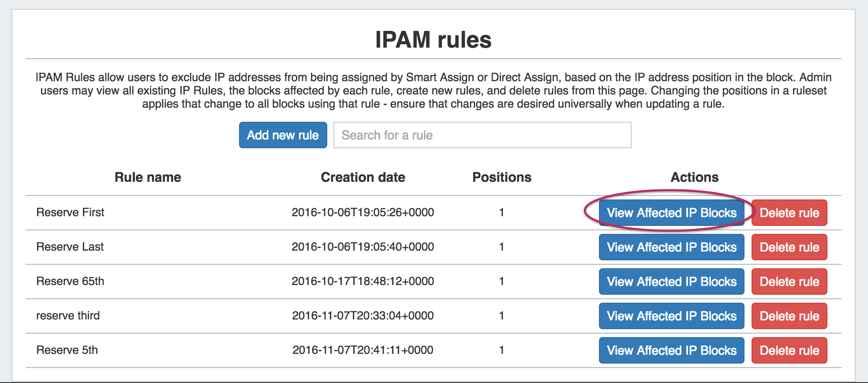Delete the Reserve 65th rule

tap(789, 282)
